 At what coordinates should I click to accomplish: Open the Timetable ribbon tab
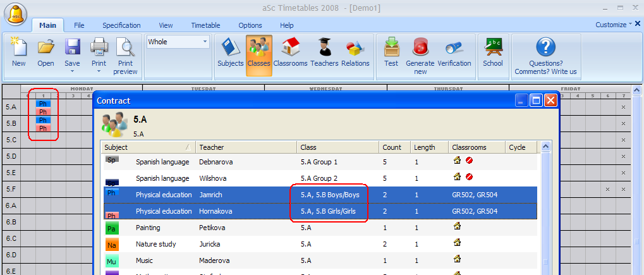[205, 25]
